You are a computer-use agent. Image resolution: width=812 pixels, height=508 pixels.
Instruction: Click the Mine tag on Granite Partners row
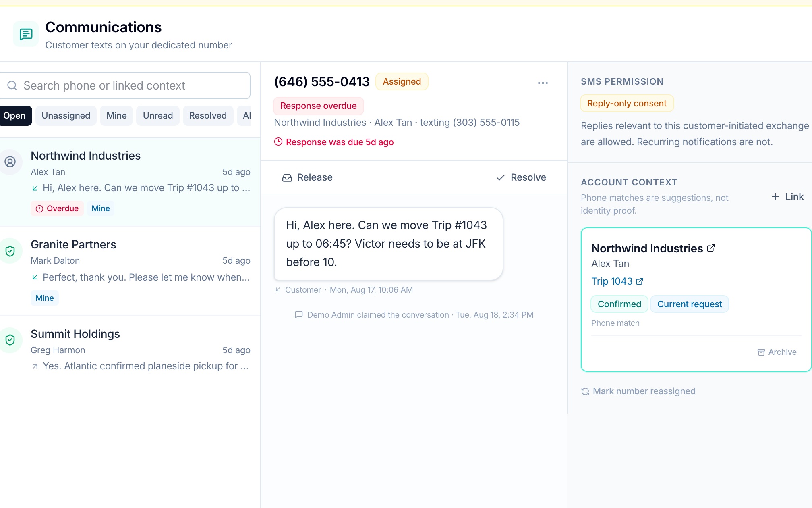point(45,298)
